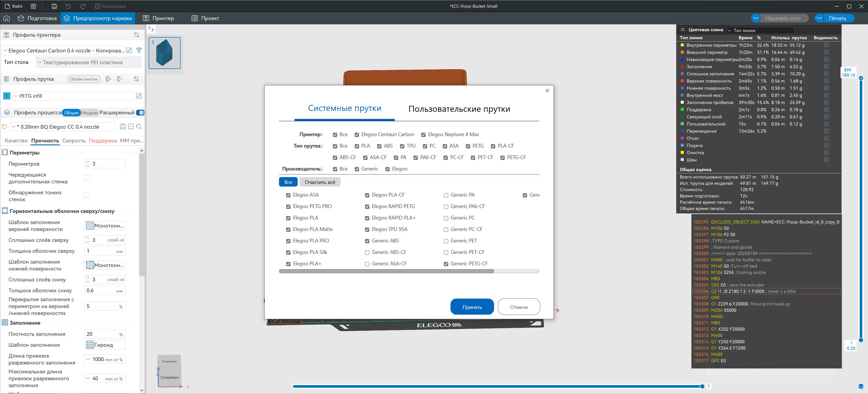Click edit printer preset pencil icon
The width and height of the screenshot is (868, 394).
point(129,50)
